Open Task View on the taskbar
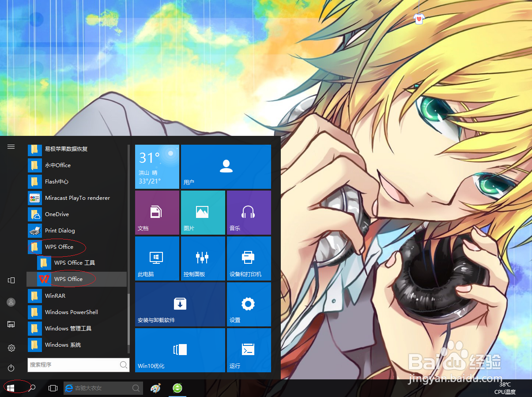 pos(53,388)
